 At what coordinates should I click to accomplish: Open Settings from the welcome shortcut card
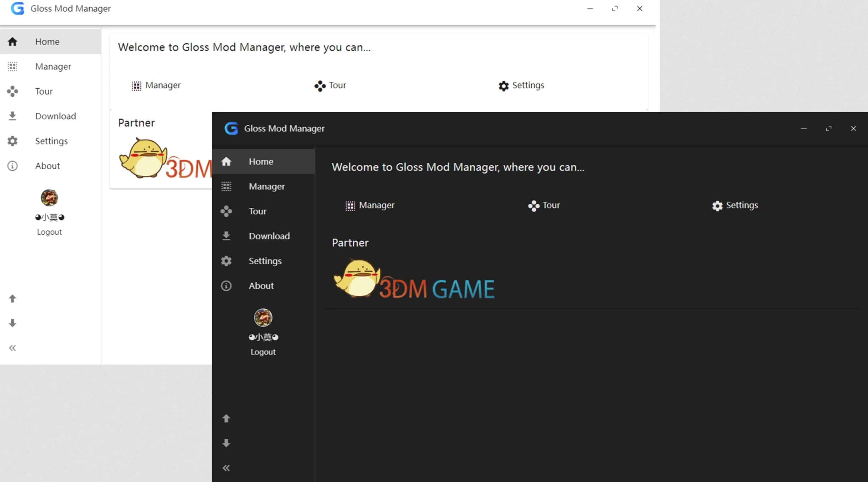point(734,205)
